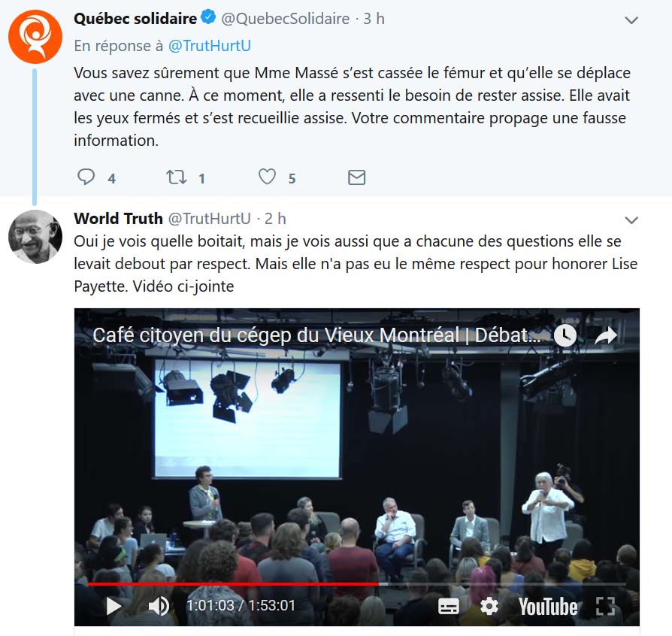Expand World Truth tweet options menu

click(x=631, y=220)
